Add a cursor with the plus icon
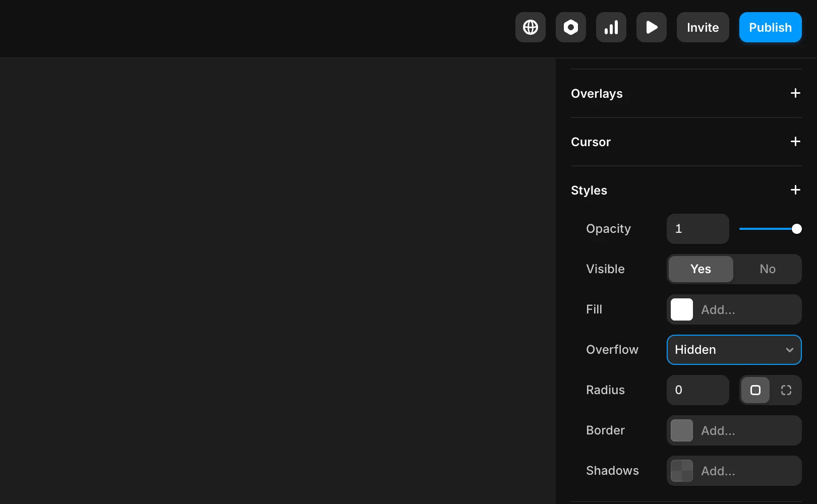Image resolution: width=817 pixels, height=504 pixels. [795, 142]
